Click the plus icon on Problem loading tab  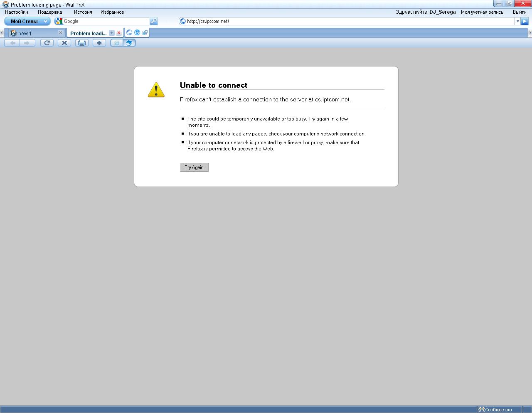[x=112, y=33]
